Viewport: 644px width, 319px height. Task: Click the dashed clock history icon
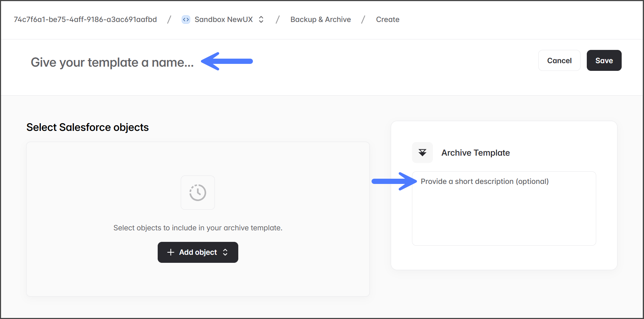198,193
